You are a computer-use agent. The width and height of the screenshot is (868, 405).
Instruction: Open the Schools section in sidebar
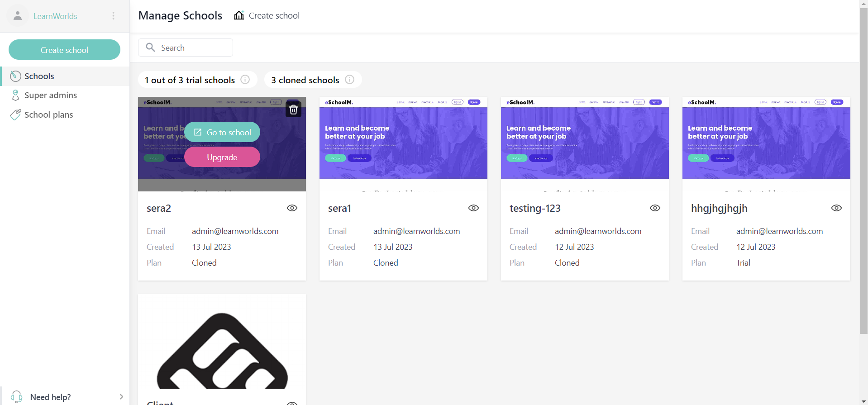click(x=39, y=76)
